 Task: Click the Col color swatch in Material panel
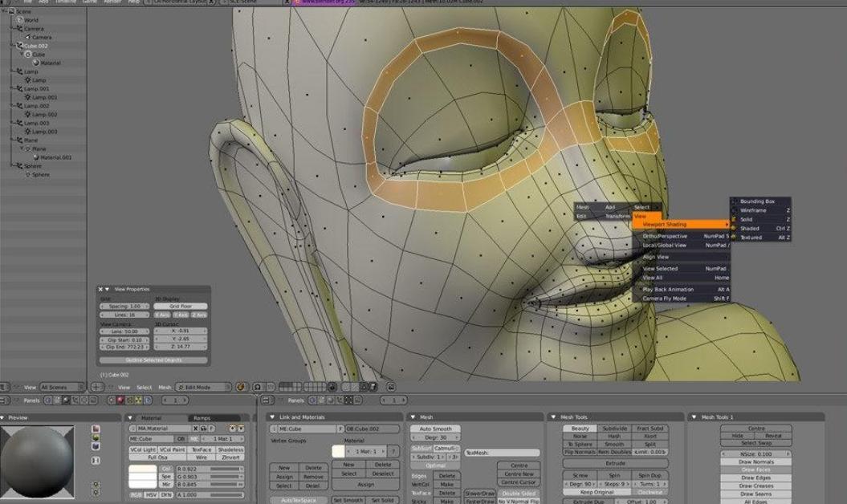point(143,469)
